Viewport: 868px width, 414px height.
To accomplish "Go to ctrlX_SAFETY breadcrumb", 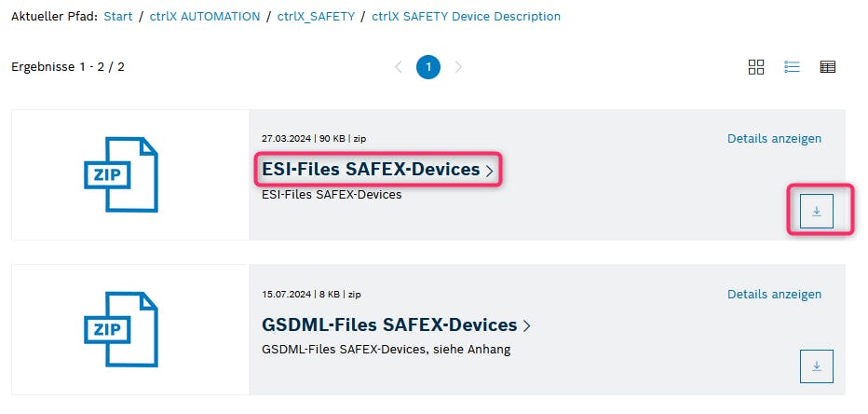I will (x=316, y=17).
